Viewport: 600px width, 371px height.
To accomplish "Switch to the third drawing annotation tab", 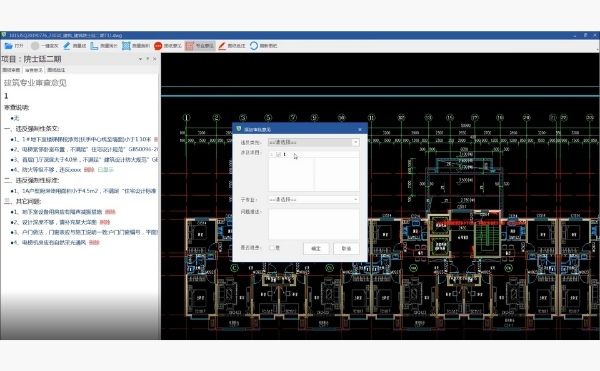I will pyautogui.click(x=56, y=70).
